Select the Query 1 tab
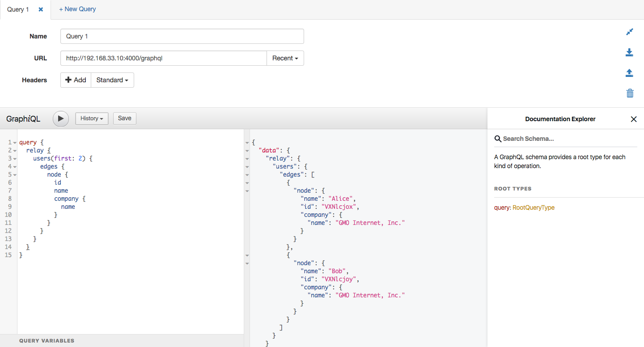This screenshot has height=347, width=644. tap(18, 9)
